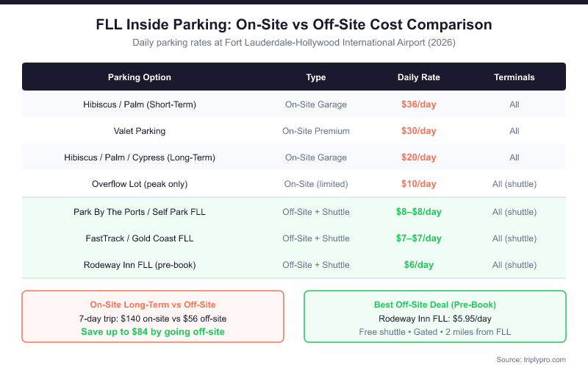Click the $6/day Rodeway rate

(x=418, y=265)
